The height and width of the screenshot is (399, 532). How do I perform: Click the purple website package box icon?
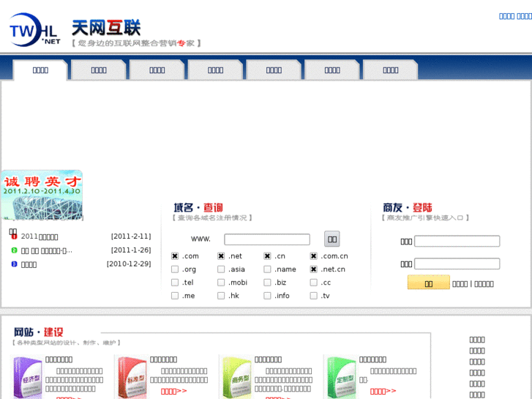click(28, 378)
